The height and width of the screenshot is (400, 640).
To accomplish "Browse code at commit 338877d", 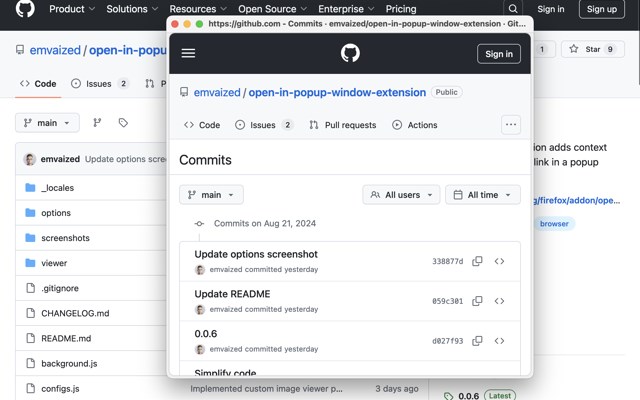I will 499,261.
